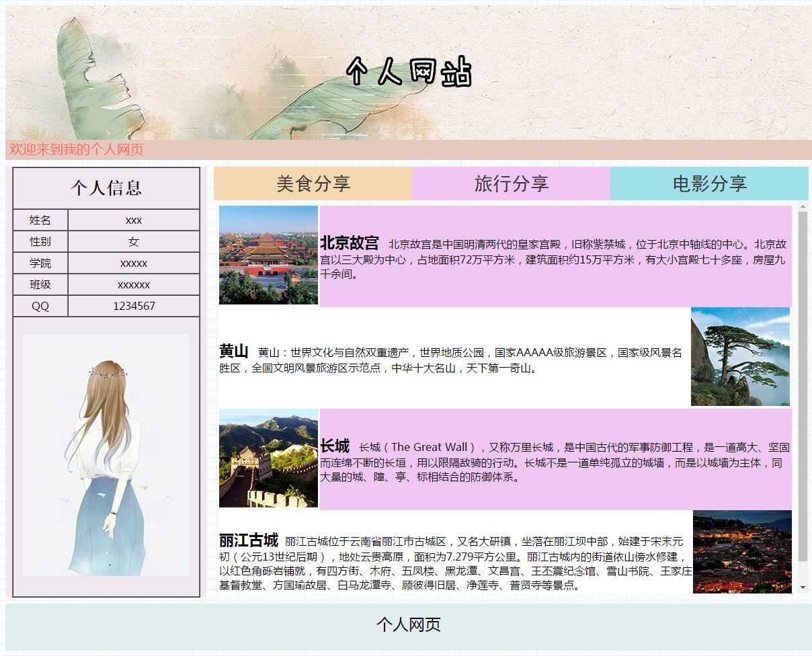Open the 黄山 pine tree photo
Screen dimensions: 812x656
(740, 357)
